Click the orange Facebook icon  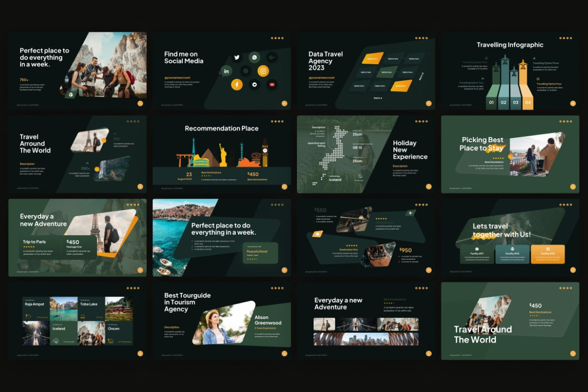pyautogui.click(x=237, y=85)
